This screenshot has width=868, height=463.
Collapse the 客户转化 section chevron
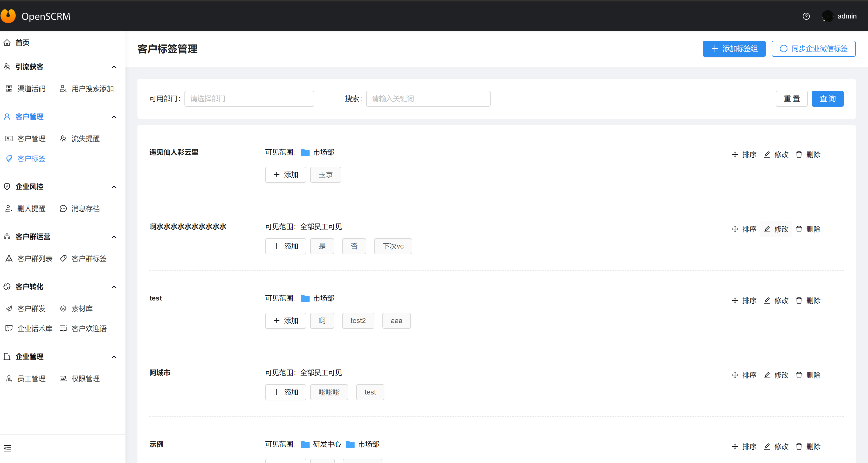click(x=114, y=287)
